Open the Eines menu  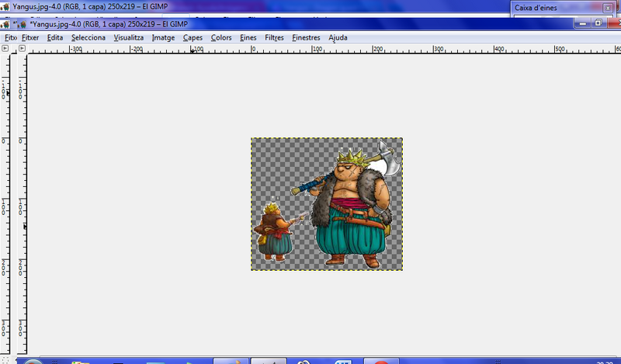[248, 37]
